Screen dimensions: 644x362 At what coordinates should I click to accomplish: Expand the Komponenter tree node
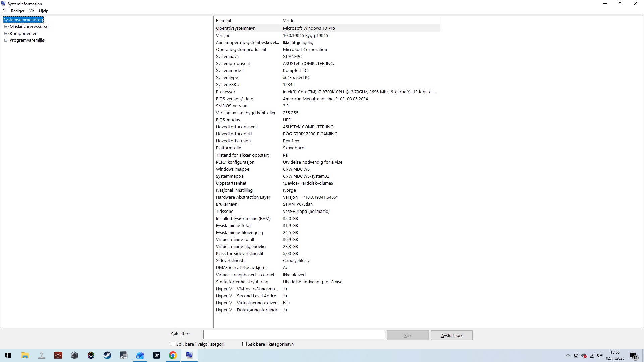click(6, 34)
